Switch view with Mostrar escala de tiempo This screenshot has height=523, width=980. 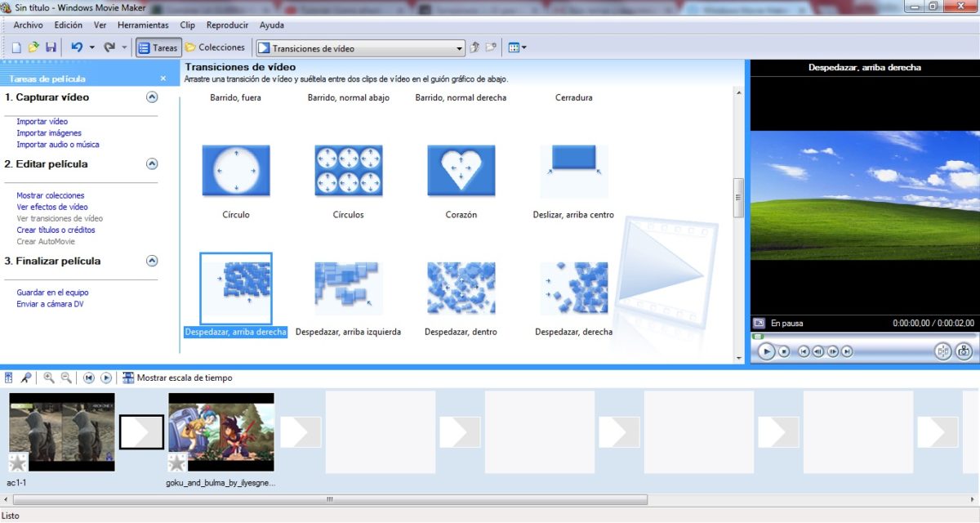tap(177, 378)
